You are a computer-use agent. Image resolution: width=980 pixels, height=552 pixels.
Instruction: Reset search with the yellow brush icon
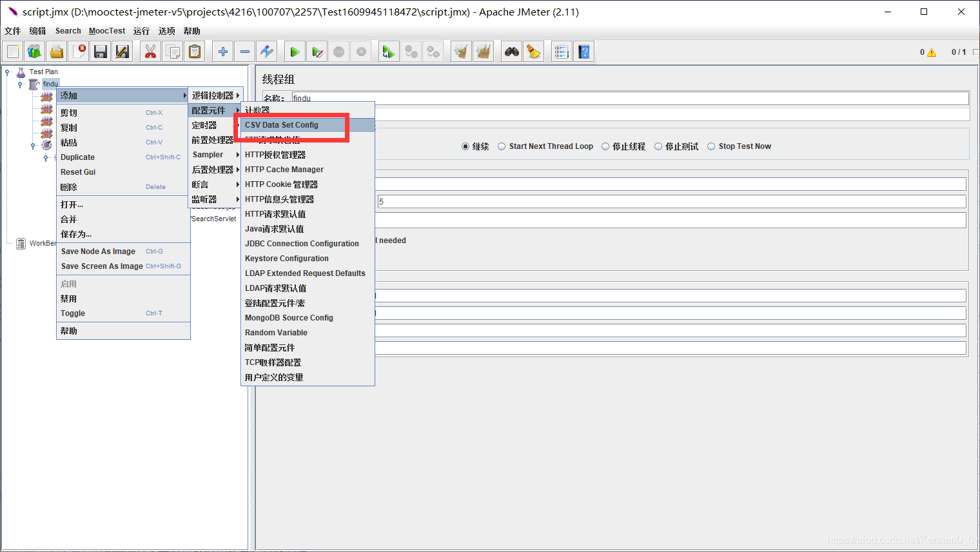pos(534,52)
